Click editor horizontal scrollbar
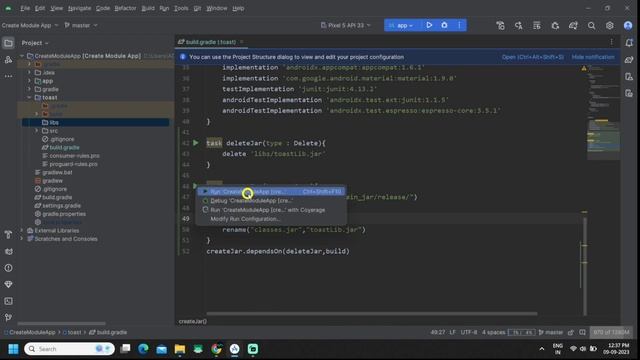The width and height of the screenshot is (640, 360). (372, 313)
